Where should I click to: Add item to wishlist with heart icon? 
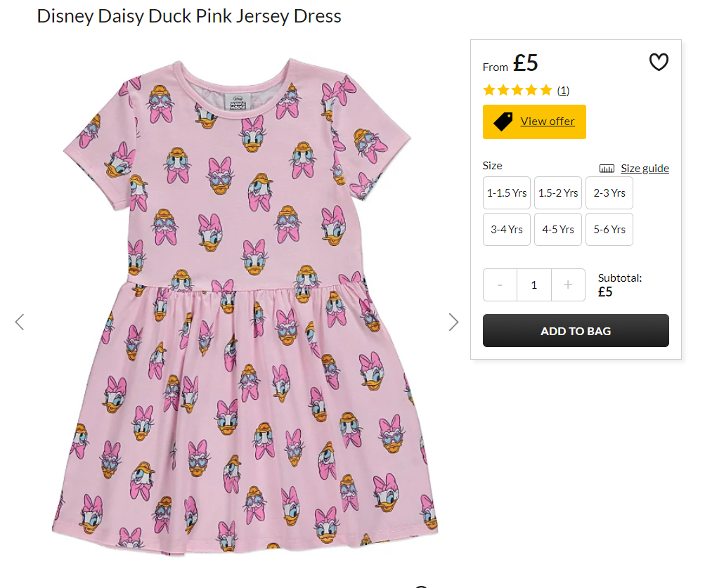(x=658, y=63)
